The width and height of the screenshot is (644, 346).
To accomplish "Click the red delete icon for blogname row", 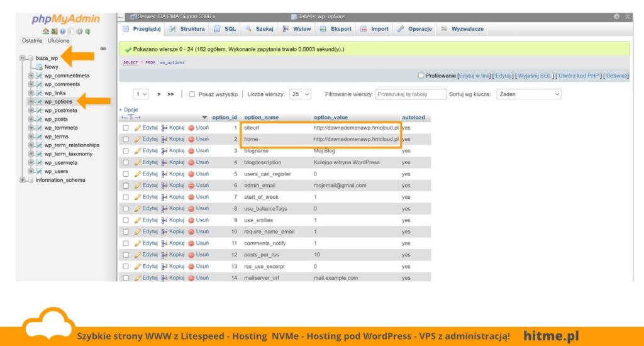I will (x=191, y=151).
